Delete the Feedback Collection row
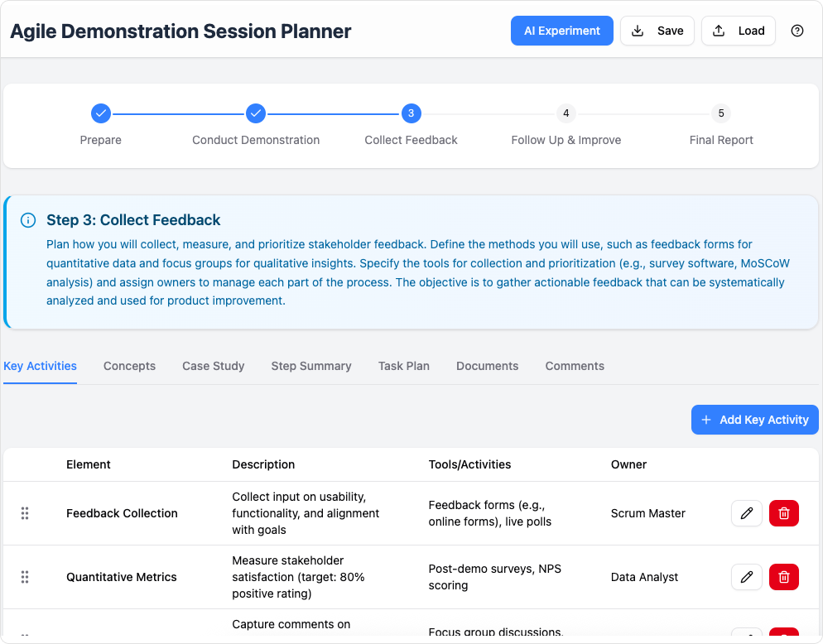Screen dimensions: 823x644 (x=783, y=513)
